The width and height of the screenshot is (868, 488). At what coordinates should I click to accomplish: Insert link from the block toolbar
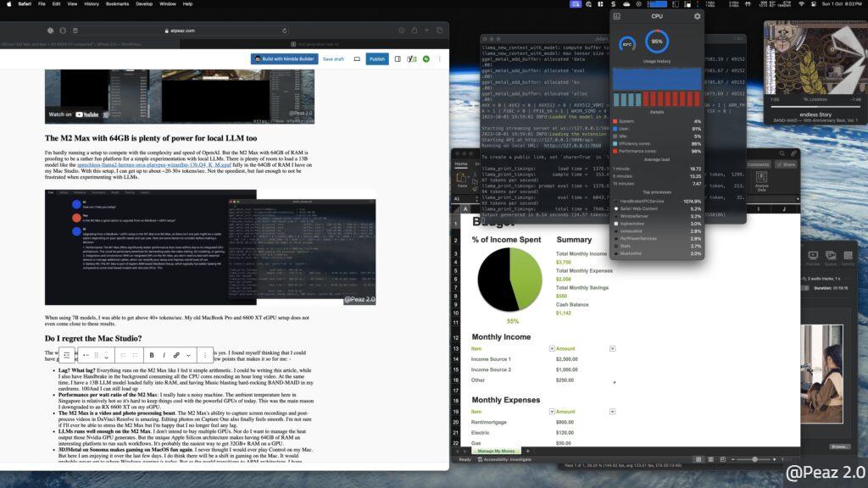(176, 355)
